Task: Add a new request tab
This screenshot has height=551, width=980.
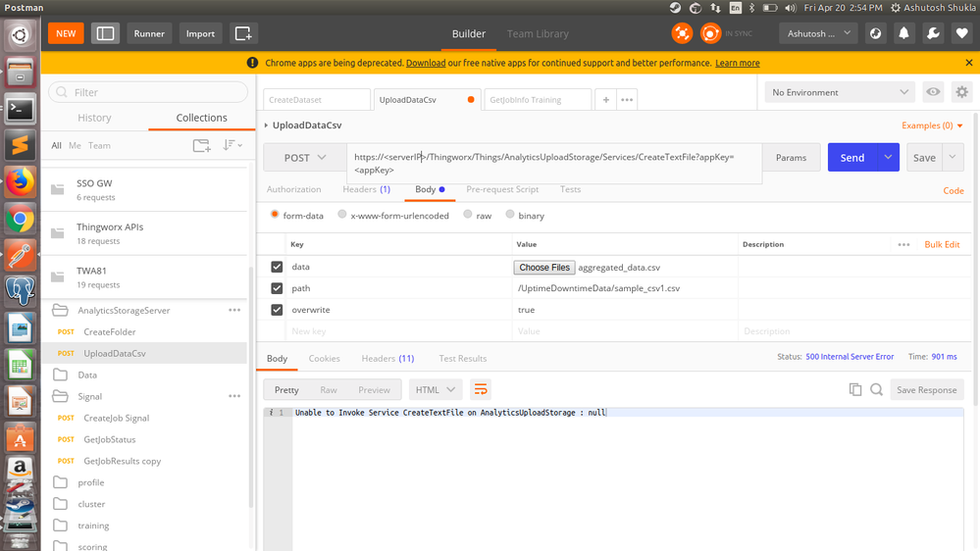Action: coord(605,100)
